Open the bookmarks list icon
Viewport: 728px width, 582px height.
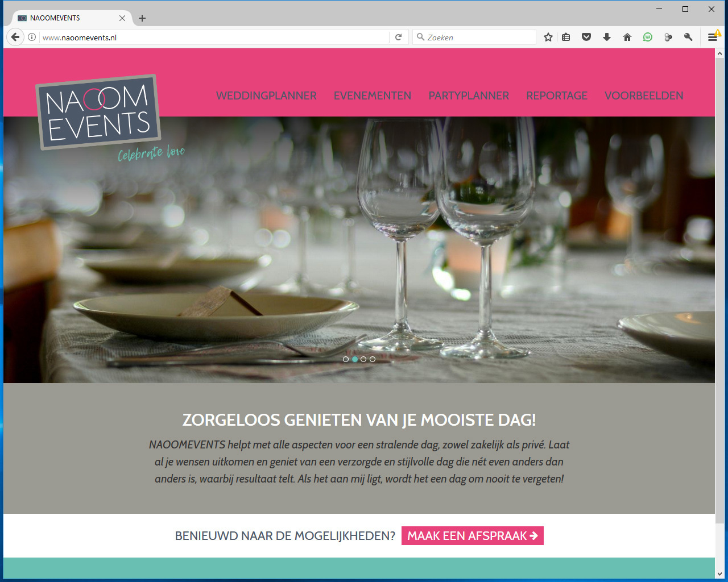pyautogui.click(x=566, y=37)
